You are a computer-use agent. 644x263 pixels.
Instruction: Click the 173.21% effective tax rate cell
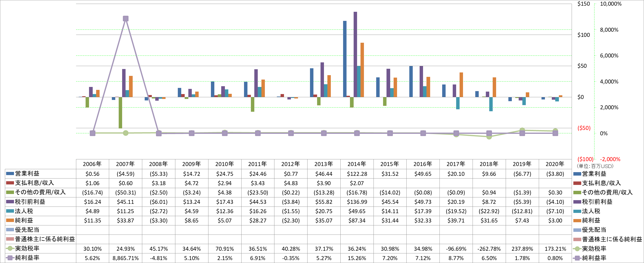555,249
